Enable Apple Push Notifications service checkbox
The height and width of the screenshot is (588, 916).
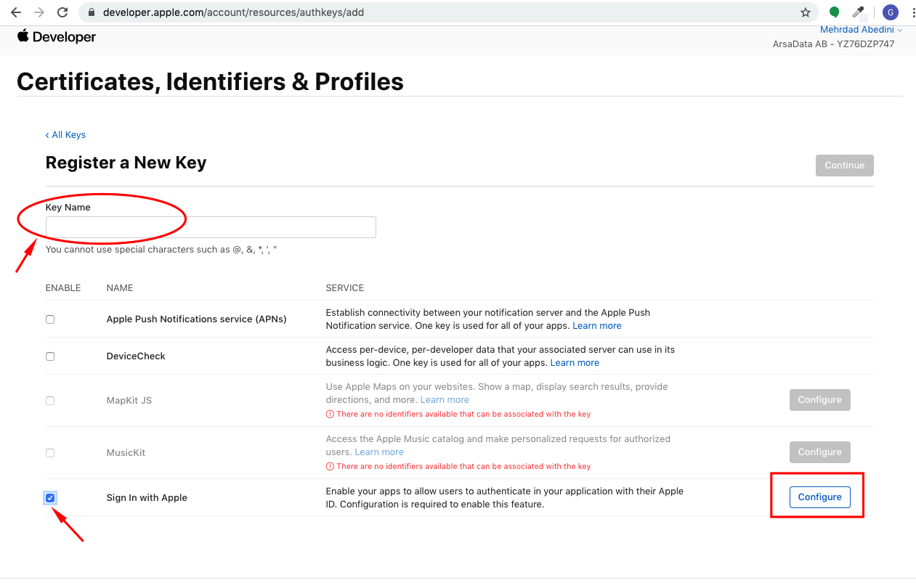click(50, 319)
